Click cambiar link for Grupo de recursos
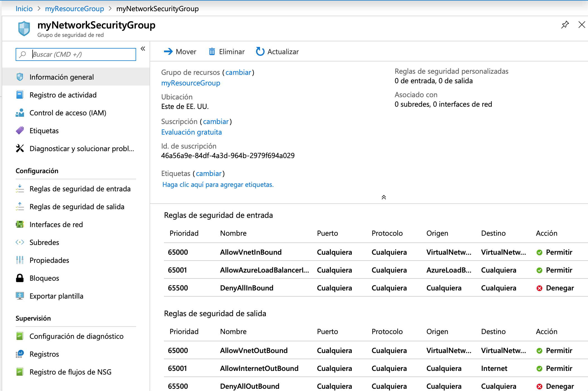Screen dimensions: 588x391 238,72
